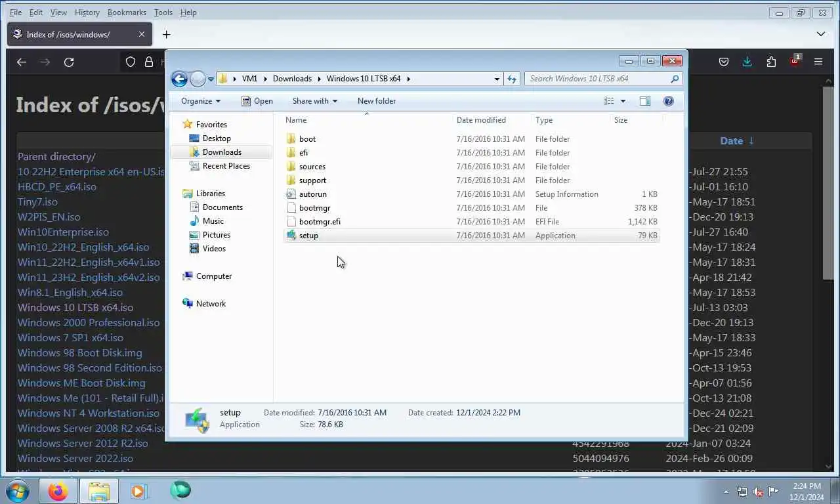Refresh the Explorer address bar

pyautogui.click(x=512, y=79)
